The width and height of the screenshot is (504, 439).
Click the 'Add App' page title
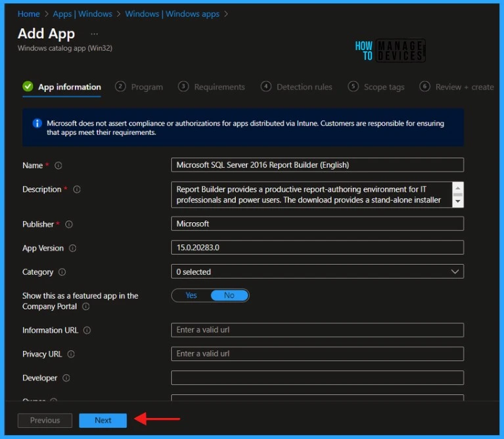(46, 34)
